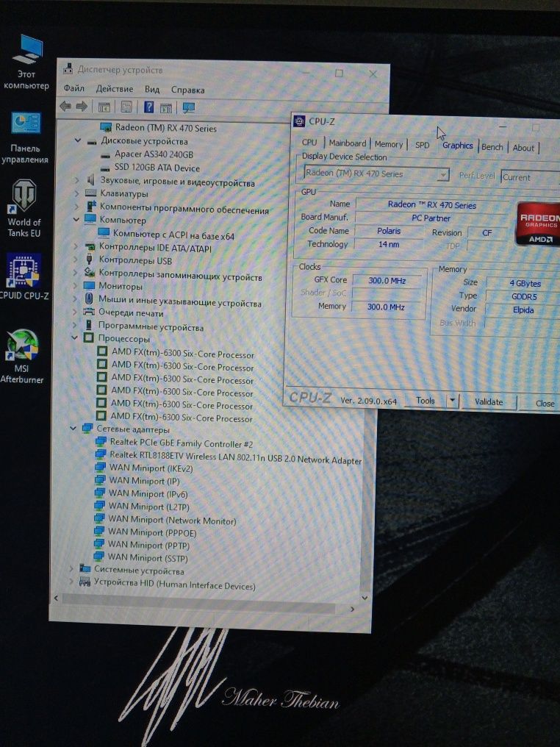Screen dimensions: 560x747
Task: Open Файл menu in Device Manager
Action: click(73, 88)
